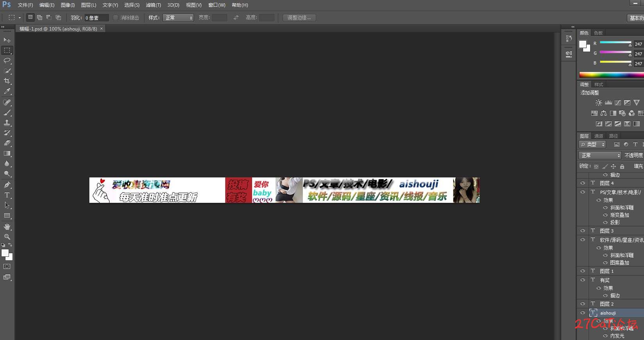This screenshot has height=340, width=644.
Task: Open the layer blend mode 正常 dropdown
Action: click(600, 155)
